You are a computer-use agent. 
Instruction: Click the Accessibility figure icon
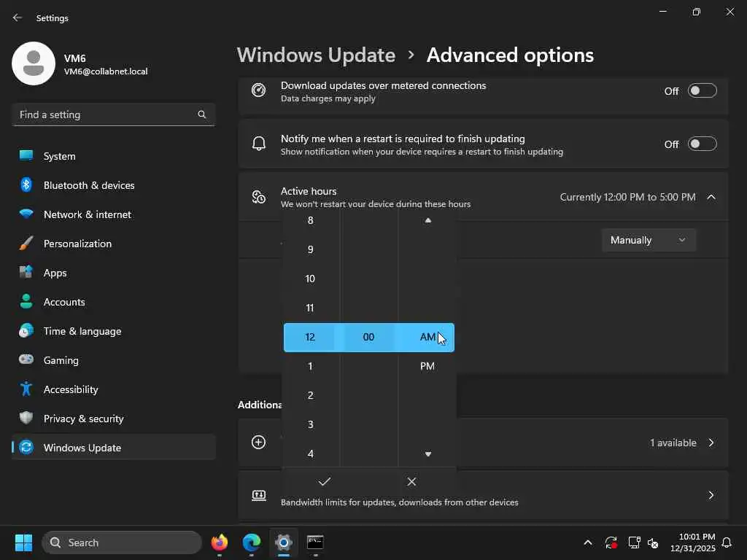click(x=26, y=389)
